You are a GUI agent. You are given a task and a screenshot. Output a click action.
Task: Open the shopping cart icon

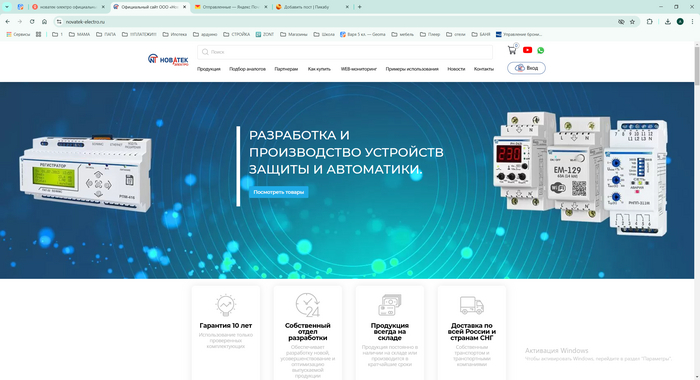tap(512, 50)
